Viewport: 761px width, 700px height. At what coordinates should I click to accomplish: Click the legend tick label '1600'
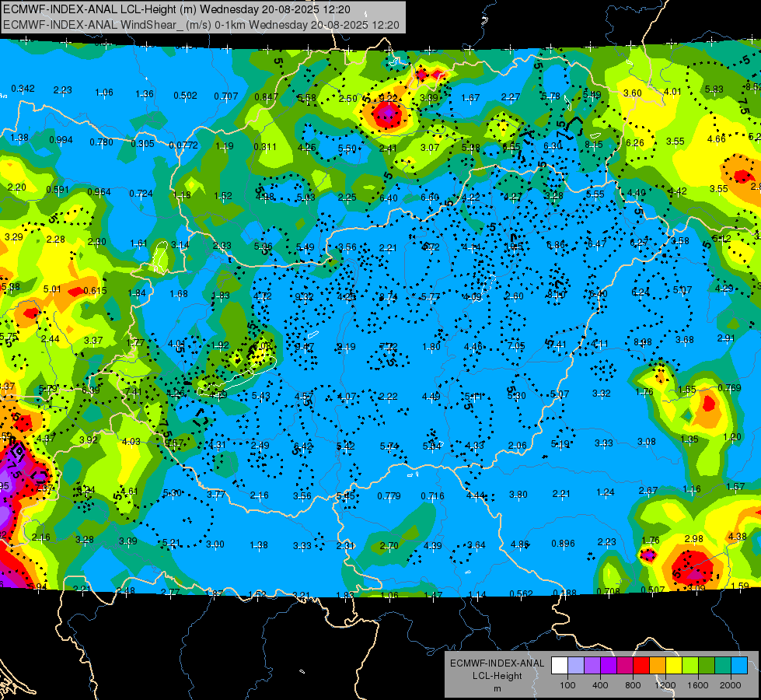pos(698,685)
